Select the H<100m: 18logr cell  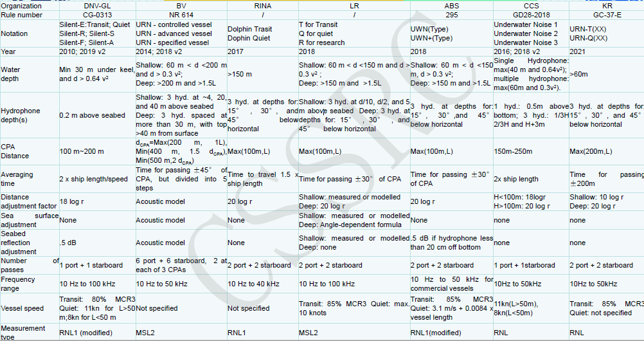[x=531, y=201]
